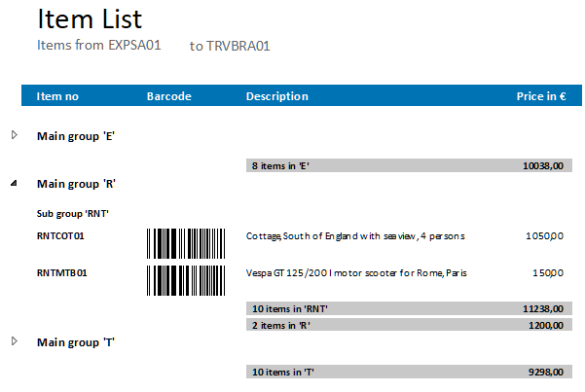
Task: Click item number RNTCOT01
Action: pos(60,236)
